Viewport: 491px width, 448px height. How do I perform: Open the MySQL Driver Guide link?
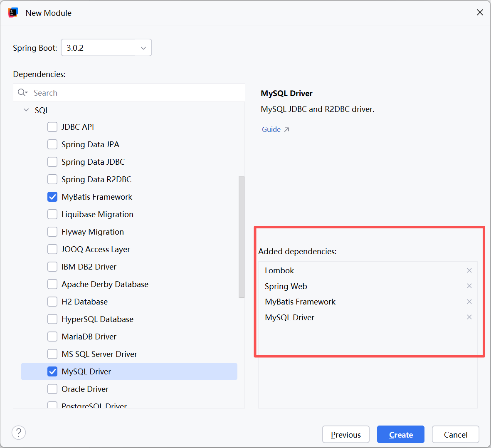click(x=275, y=129)
